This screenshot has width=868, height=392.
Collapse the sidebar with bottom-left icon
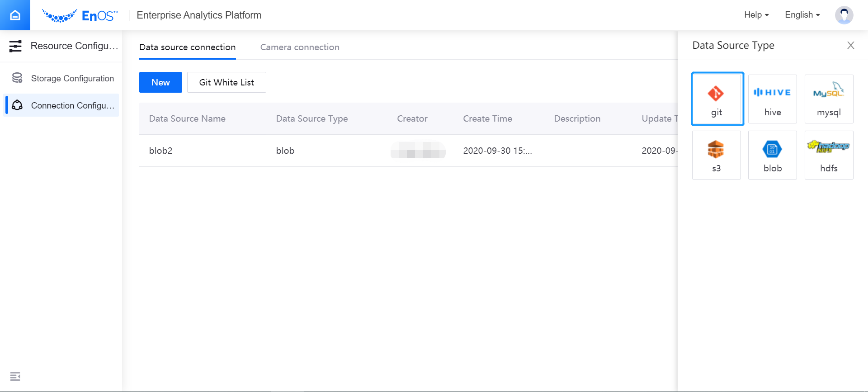click(x=15, y=376)
